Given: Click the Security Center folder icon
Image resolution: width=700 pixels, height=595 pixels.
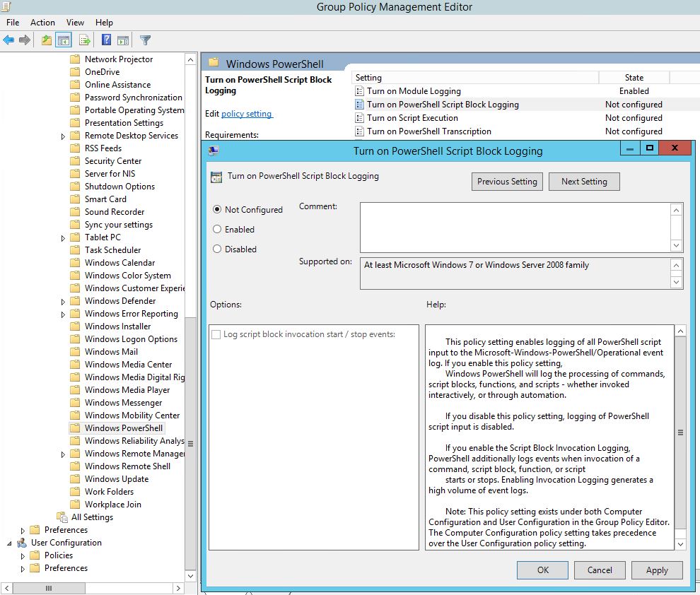Looking at the screenshot, I should pos(76,160).
